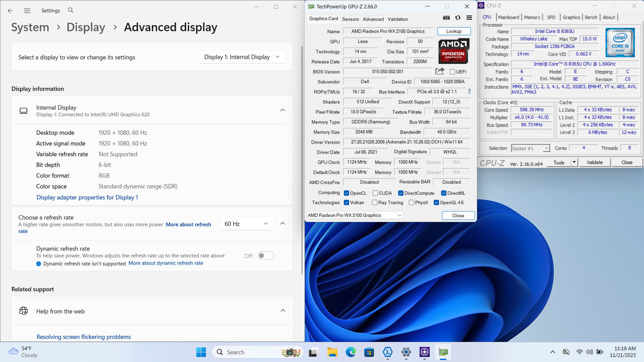Click the GPU-Z refresh icon
This screenshot has height=362, width=644.
(x=458, y=18)
